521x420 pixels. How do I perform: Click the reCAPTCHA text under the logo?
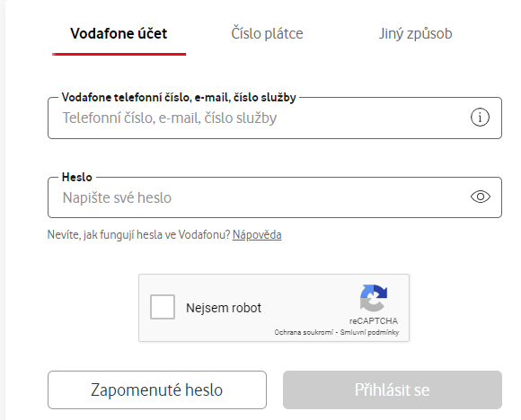374,321
